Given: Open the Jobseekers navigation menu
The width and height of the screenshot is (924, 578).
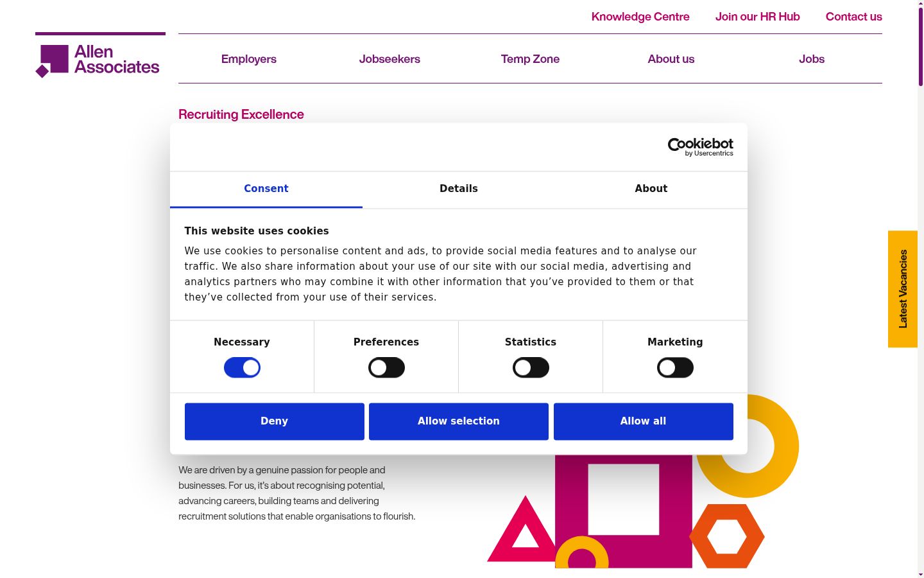Looking at the screenshot, I should tap(389, 59).
